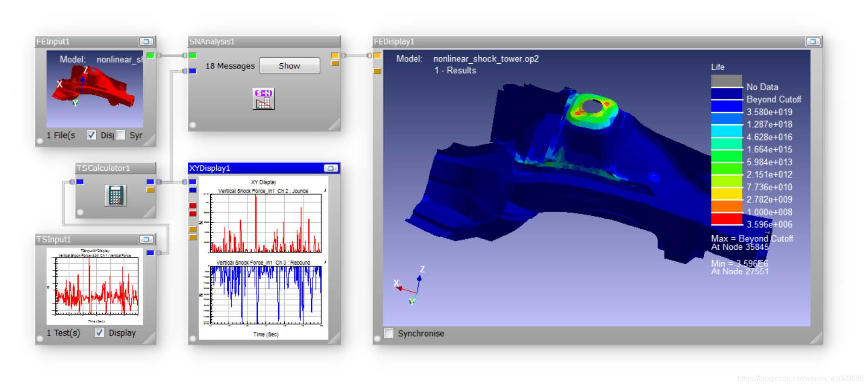Click the '1 Test(s)' label in TSInput1

(x=63, y=333)
